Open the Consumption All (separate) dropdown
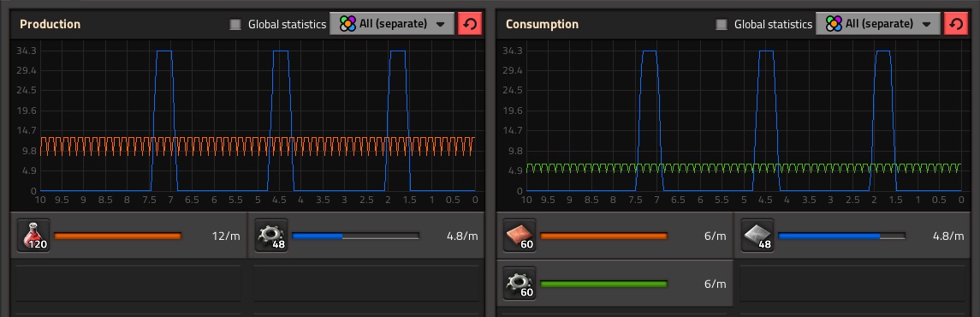The height and width of the screenshot is (317, 980). pyautogui.click(x=878, y=24)
